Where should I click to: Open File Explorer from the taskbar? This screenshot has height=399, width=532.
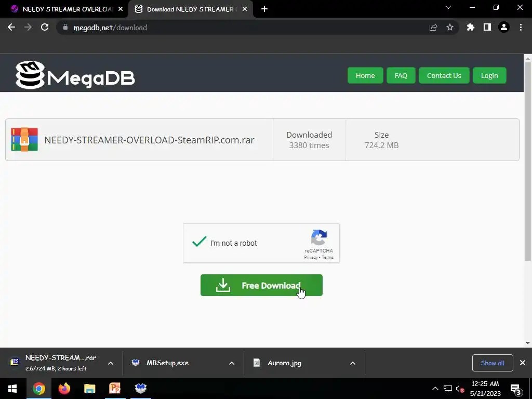[89, 389]
